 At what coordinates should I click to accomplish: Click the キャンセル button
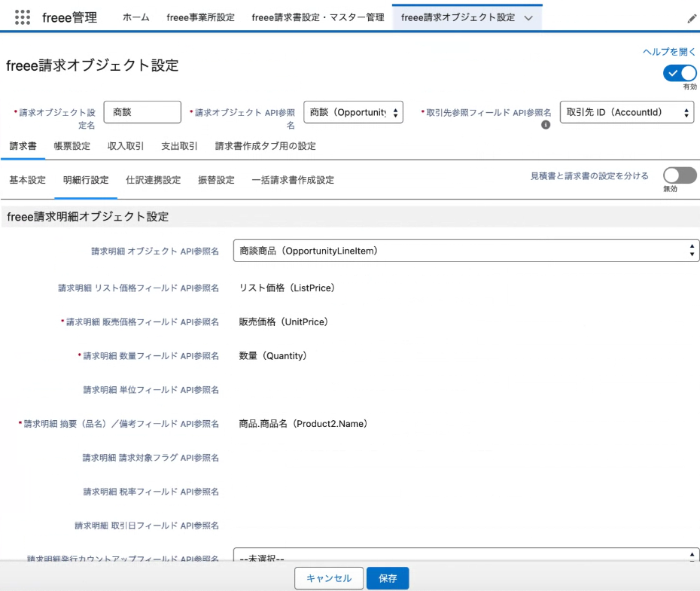pos(329,578)
